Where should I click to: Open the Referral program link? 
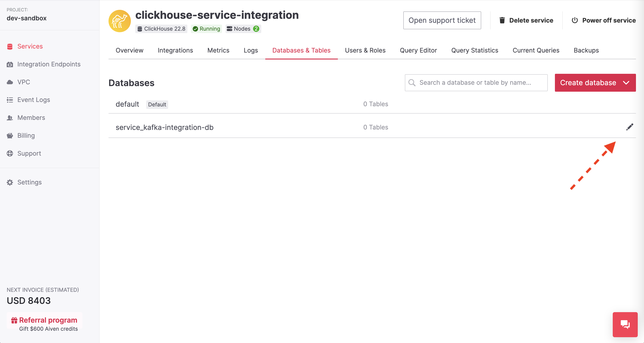48,320
